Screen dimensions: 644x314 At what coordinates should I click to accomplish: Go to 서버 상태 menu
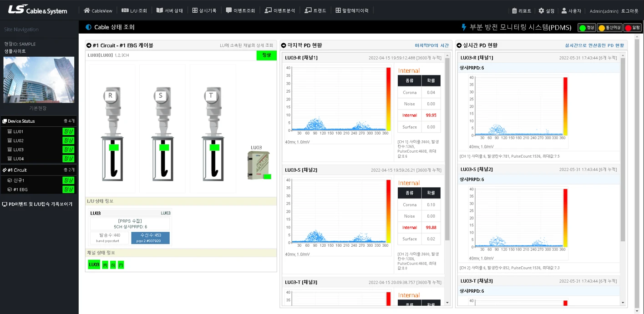170,10
